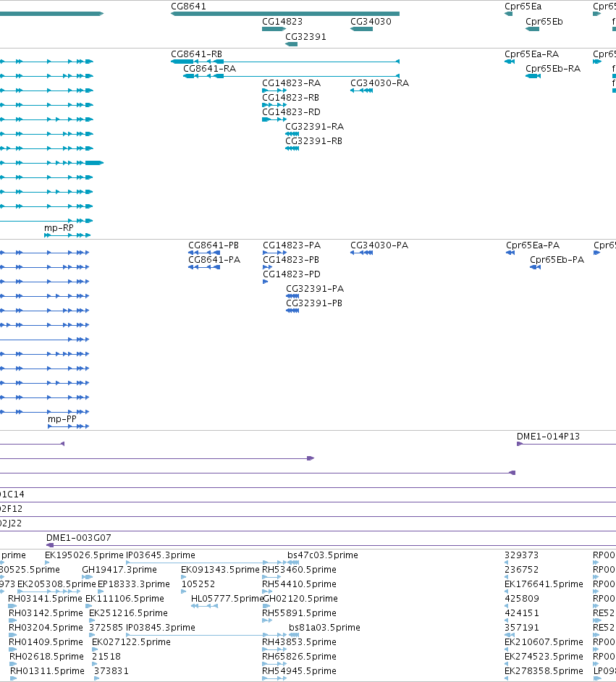Click EST EK195026.5prime label
The width and height of the screenshot is (616, 682).
[x=85, y=555]
